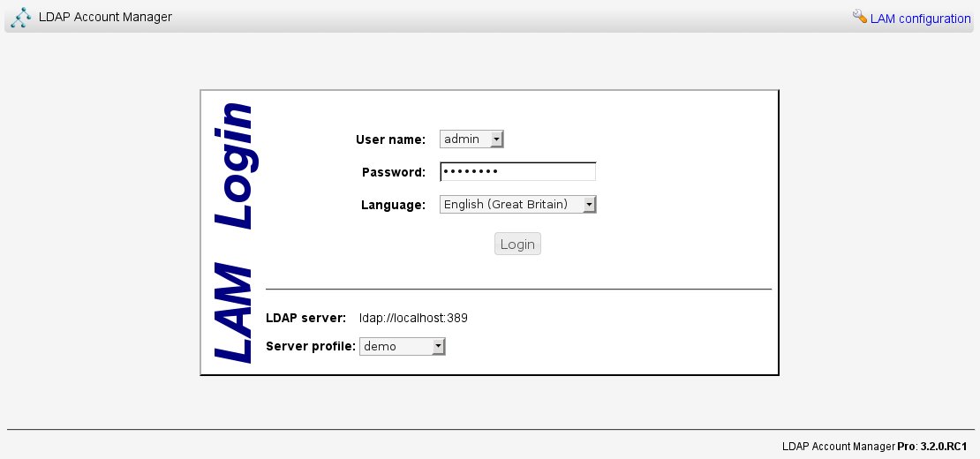Click the "Language:" label
This screenshot has width=980, height=459.
click(393, 205)
